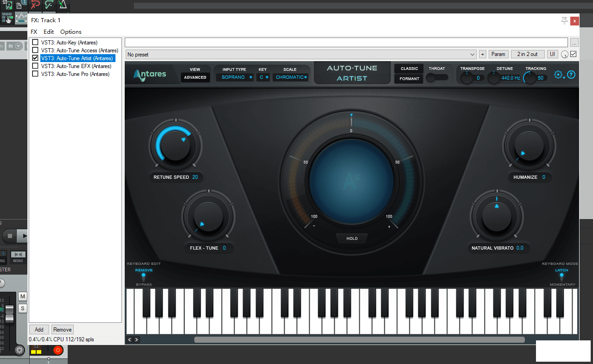The height and width of the screenshot is (364, 593).
Task: Flip the Keyboard Edit Remove/Bypass switch
Action: click(144, 277)
